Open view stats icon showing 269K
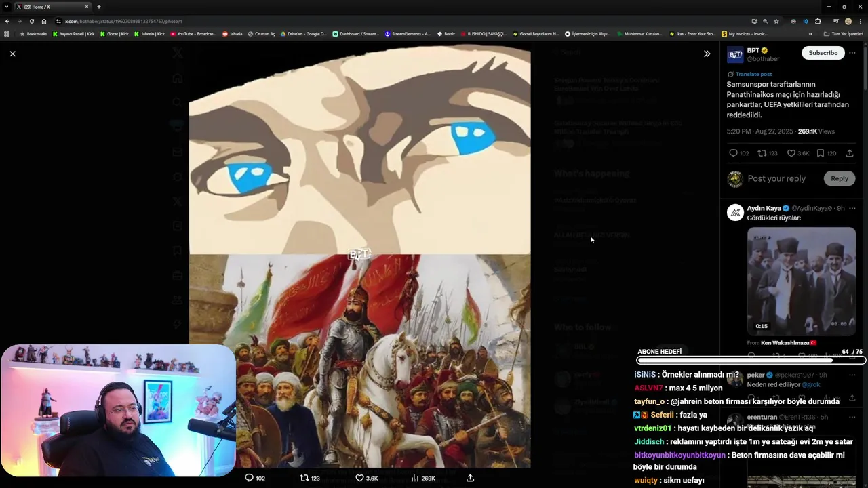The height and width of the screenshot is (488, 868). click(415, 478)
